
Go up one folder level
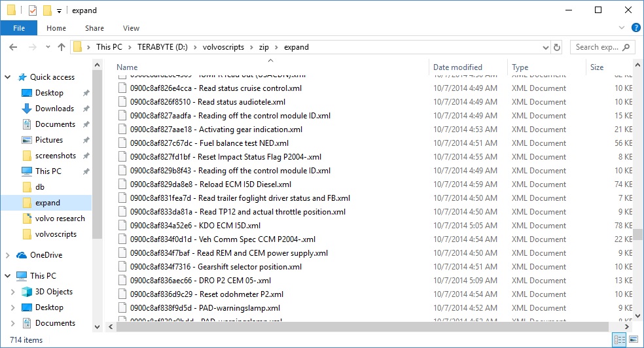pos(62,47)
